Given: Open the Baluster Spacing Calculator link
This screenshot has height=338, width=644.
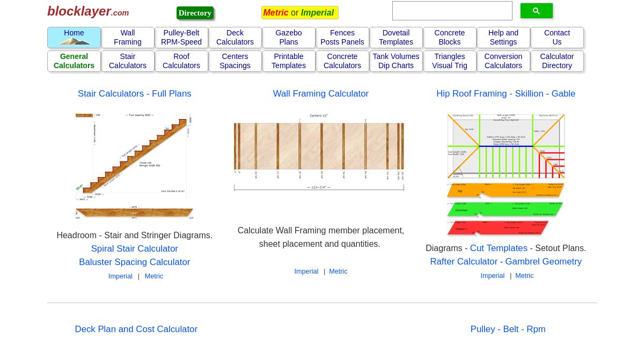Looking at the screenshot, I should click(134, 262).
